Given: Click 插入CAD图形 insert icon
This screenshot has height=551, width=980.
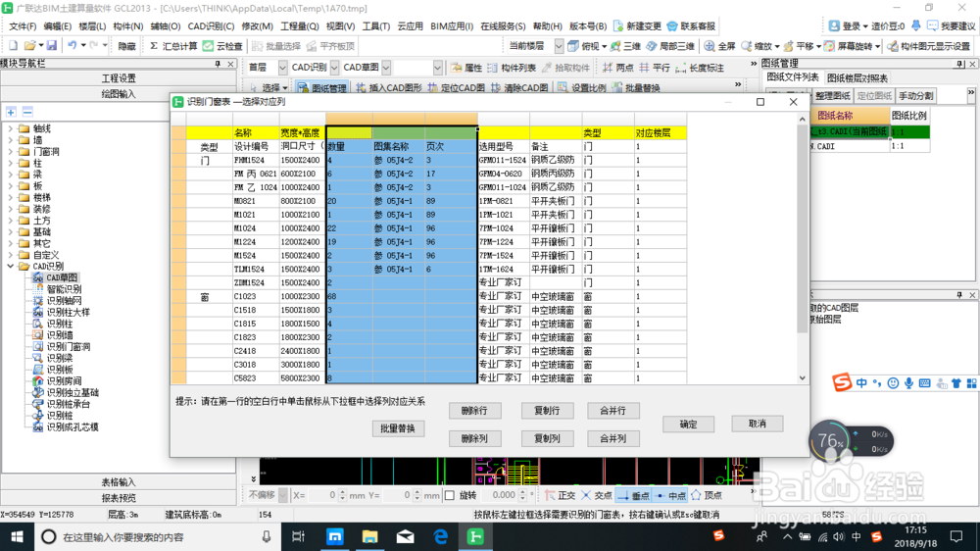Looking at the screenshot, I should (389, 87).
